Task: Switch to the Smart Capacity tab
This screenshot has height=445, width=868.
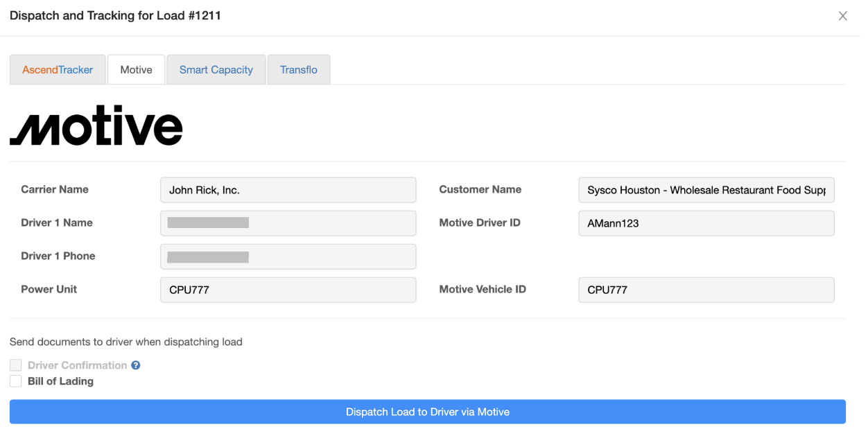Action: [x=216, y=69]
